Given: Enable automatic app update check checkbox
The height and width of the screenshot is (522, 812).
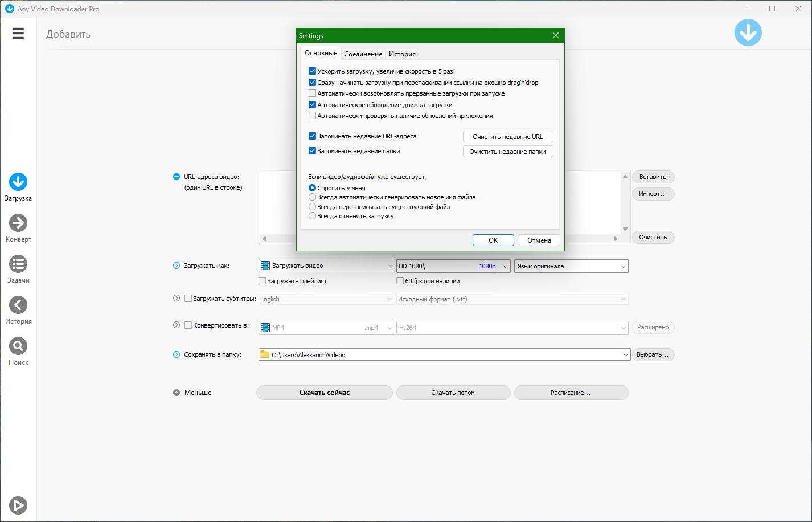Looking at the screenshot, I should [312, 116].
